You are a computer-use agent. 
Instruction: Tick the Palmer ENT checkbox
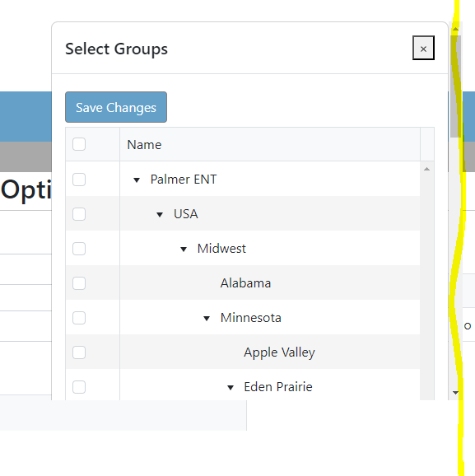79,180
